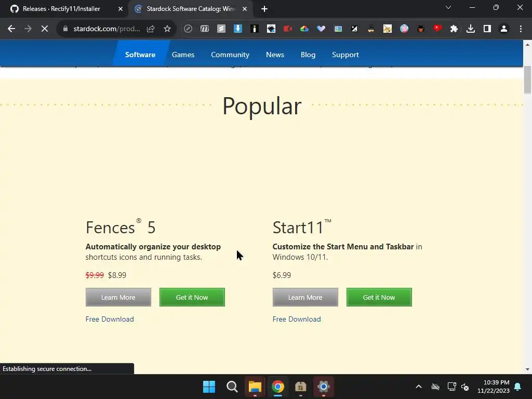This screenshot has height=399, width=532.
Task: Click the blue heart extension icon
Action: click(321, 29)
